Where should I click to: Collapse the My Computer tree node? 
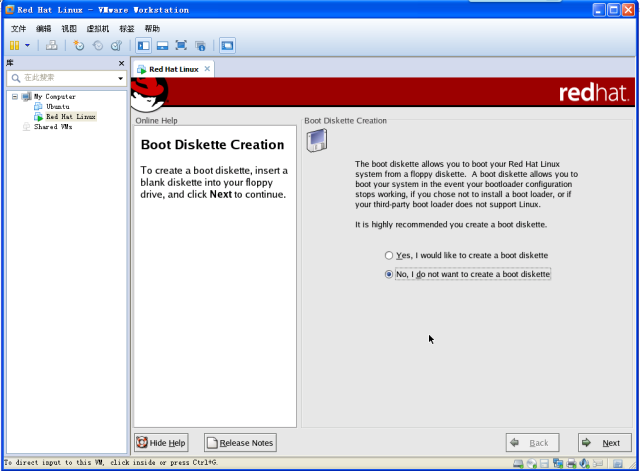15,97
